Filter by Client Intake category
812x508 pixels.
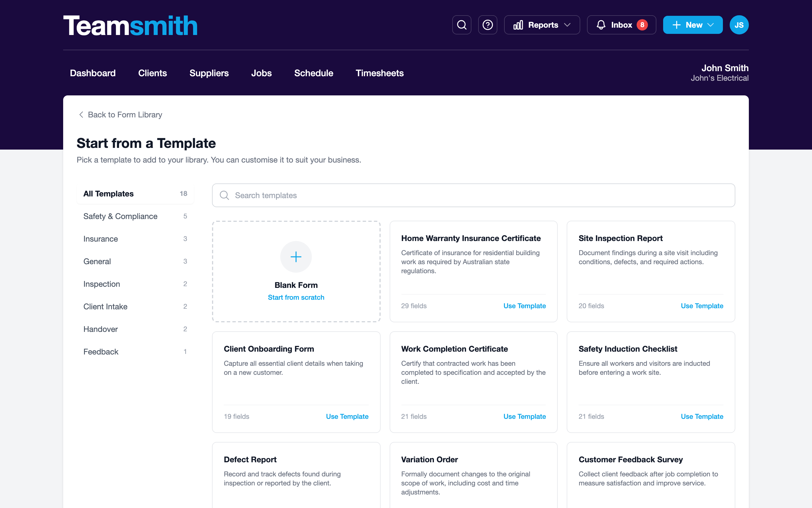tap(135, 306)
